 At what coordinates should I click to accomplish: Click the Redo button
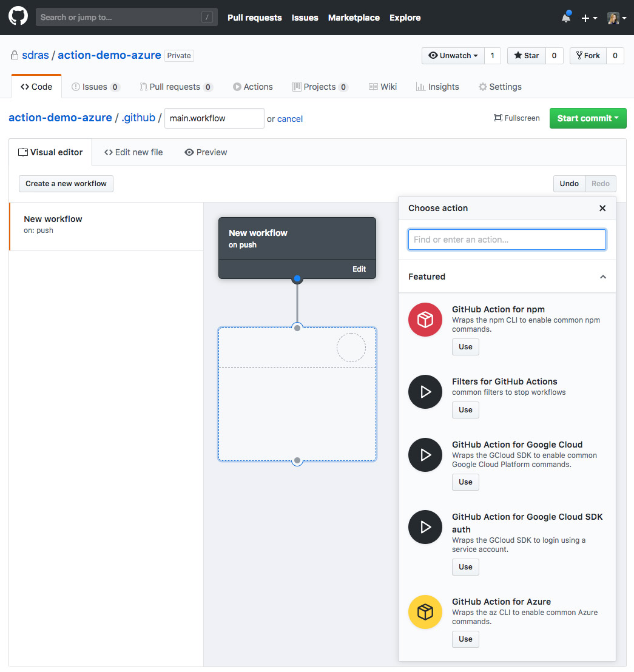coord(600,184)
